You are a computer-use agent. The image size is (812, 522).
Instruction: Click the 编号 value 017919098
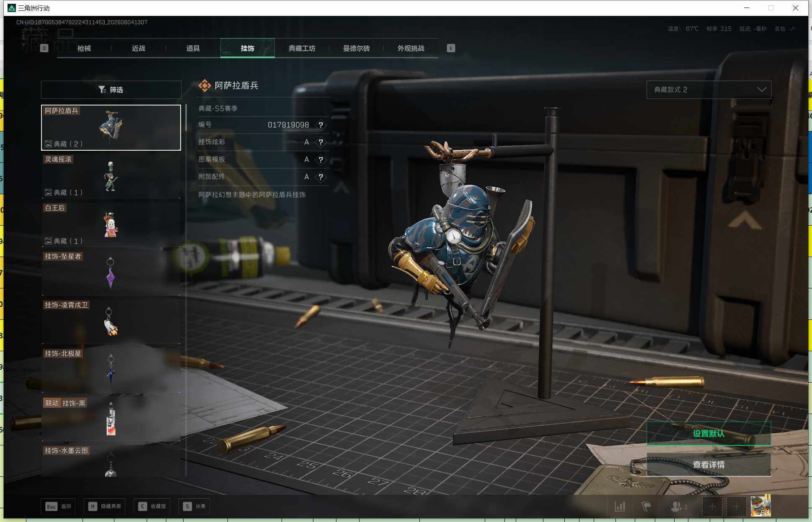288,125
